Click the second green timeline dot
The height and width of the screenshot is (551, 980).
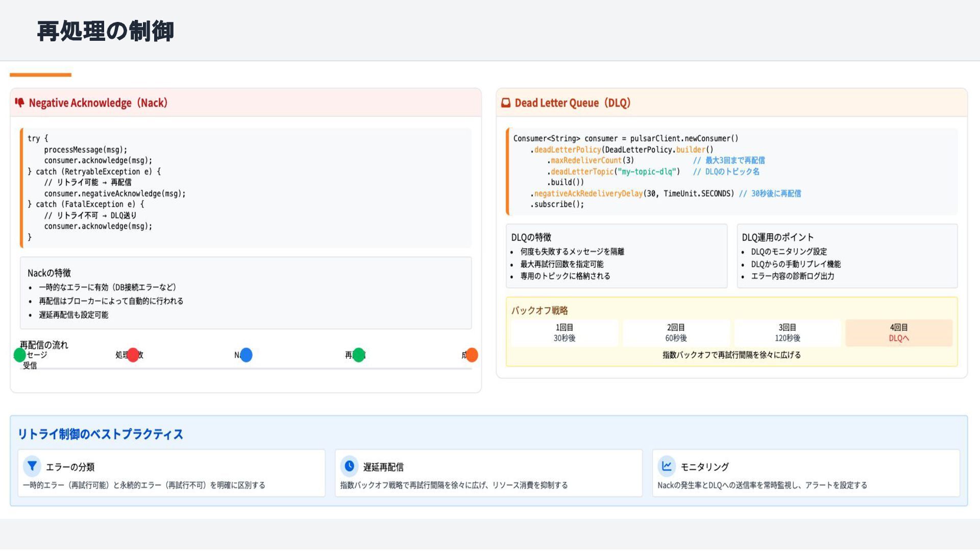click(x=359, y=355)
